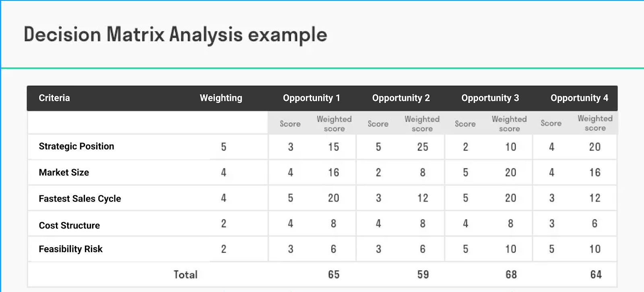
Task: Select Weighted score subheader under Opportunity 1
Action: [334, 124]
